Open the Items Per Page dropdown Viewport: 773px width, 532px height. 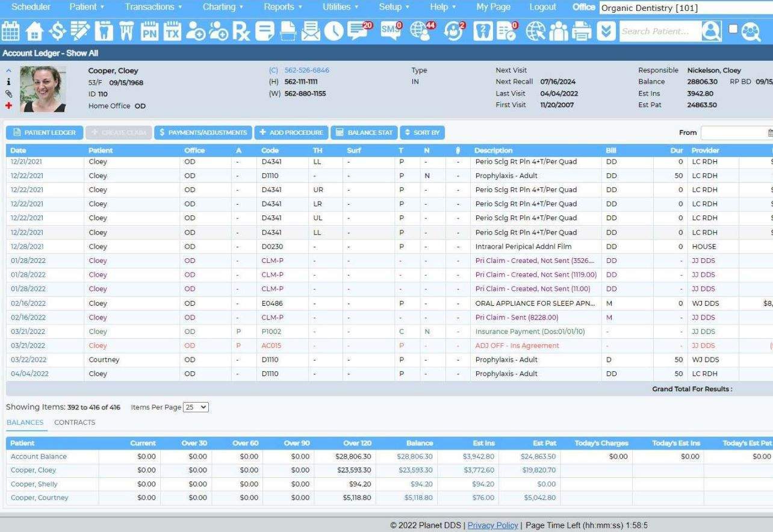[196, 407]
